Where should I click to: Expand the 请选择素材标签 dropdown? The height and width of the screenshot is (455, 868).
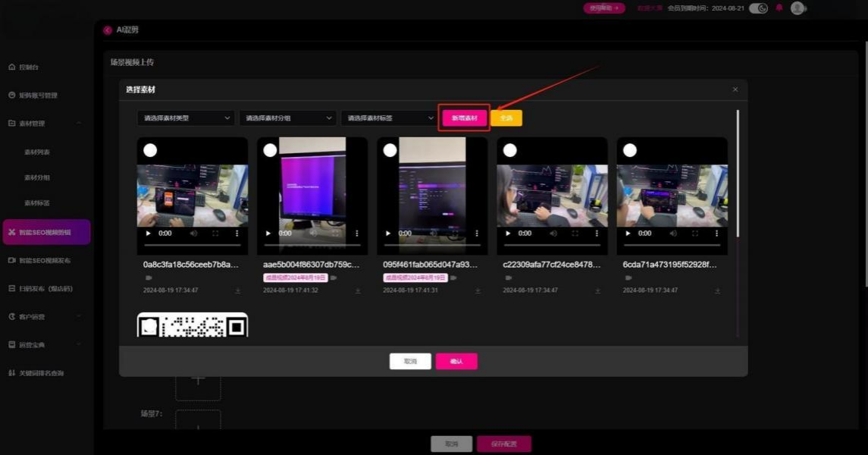click(388, 118)
